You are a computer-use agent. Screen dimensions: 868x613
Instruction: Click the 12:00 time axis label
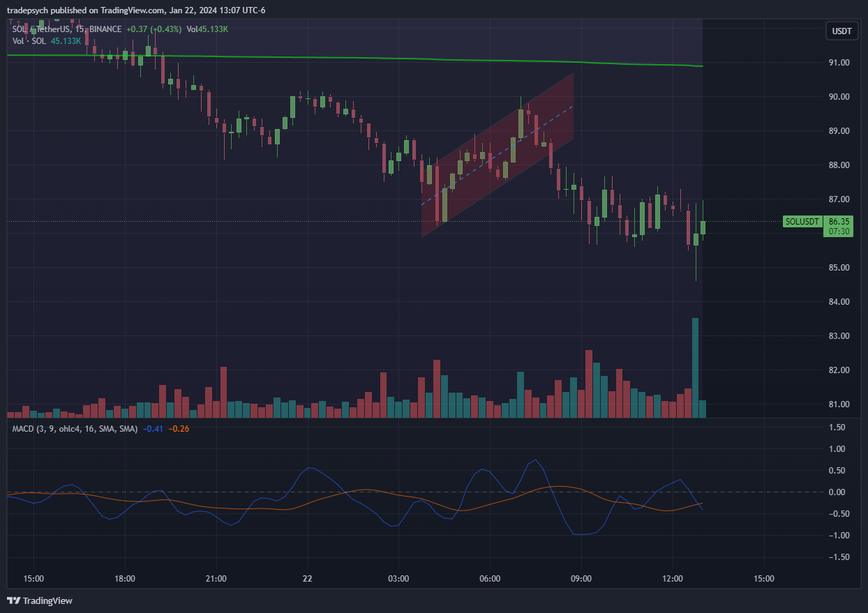pyautogui.click(x=673, y=579)
